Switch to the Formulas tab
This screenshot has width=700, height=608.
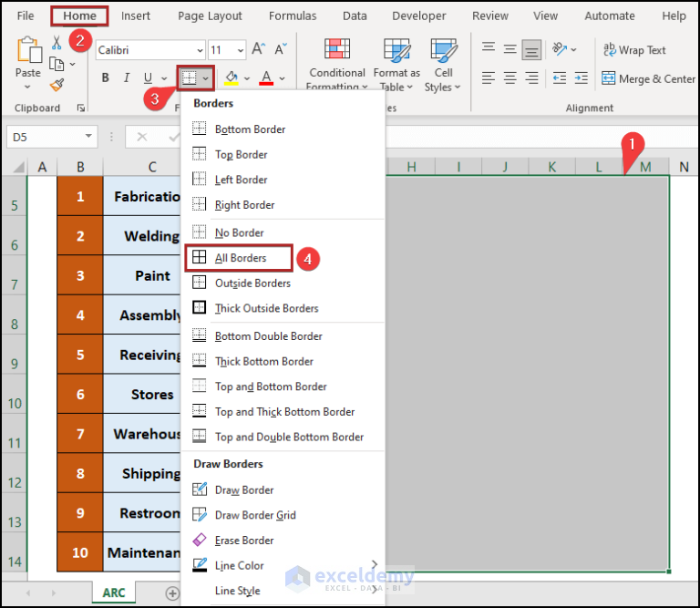coord(293,16)
